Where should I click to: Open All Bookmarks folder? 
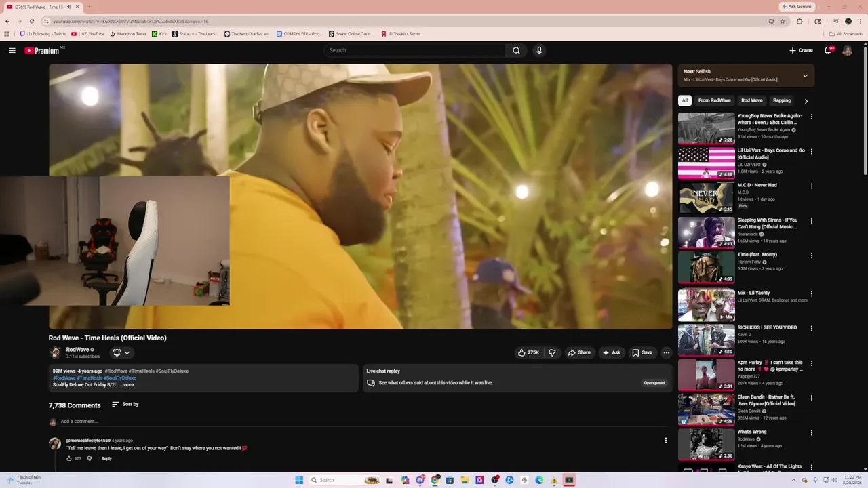(x=846, y=33)
